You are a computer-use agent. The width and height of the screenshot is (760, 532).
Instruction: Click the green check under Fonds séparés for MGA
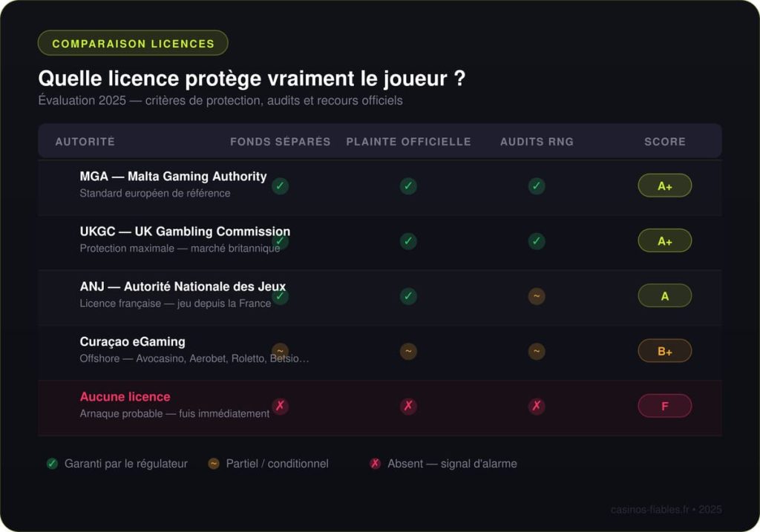(x=280, y=185)
